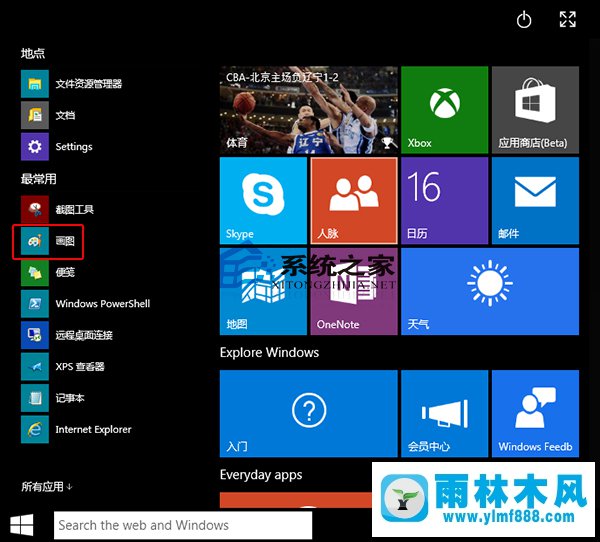Image resolution: width=600 pixels, height=542 pixels.
Task: Open XPS 查看器 viewer icon
Action: coord(35,366)
